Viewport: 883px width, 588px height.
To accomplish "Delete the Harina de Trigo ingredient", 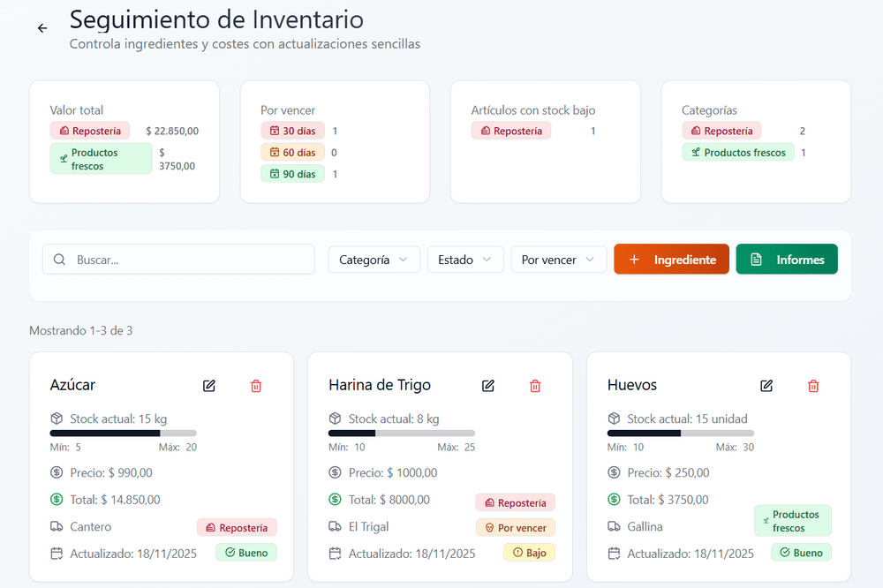I will click(535, 386).
